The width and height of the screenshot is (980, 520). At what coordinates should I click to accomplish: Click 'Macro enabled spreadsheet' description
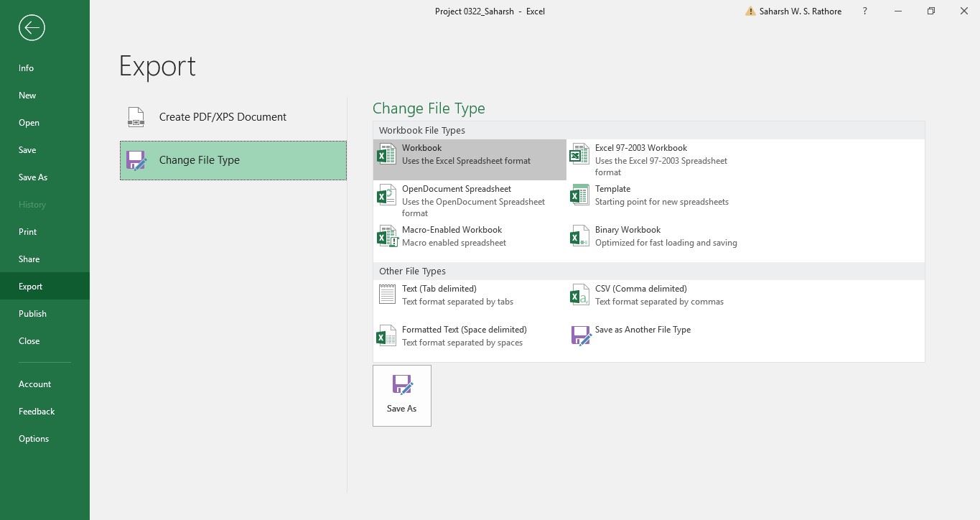454,243
